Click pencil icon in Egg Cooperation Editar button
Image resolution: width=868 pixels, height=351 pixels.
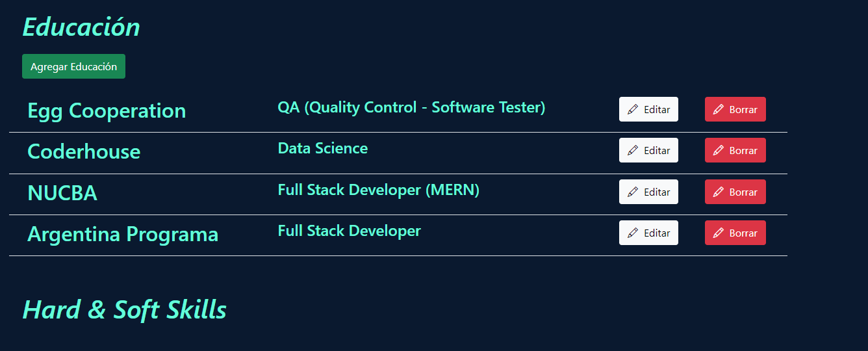click(633, 109)
